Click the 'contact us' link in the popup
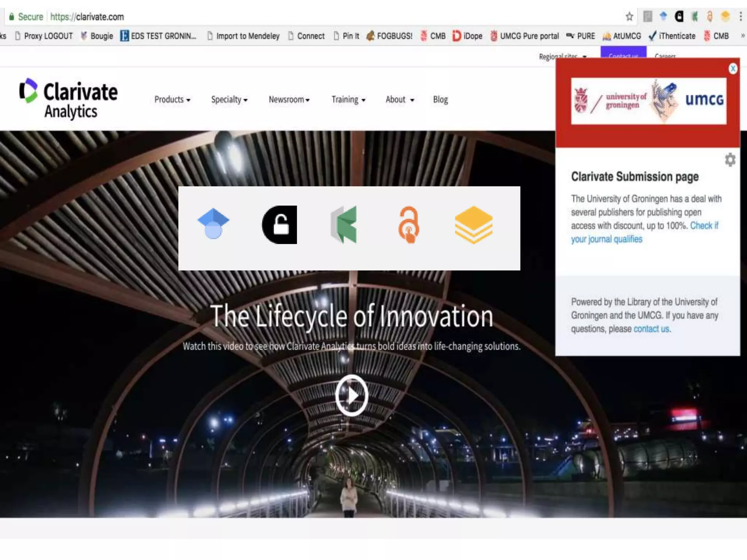This screenshot has height=560, width=747. coord(651,329)
